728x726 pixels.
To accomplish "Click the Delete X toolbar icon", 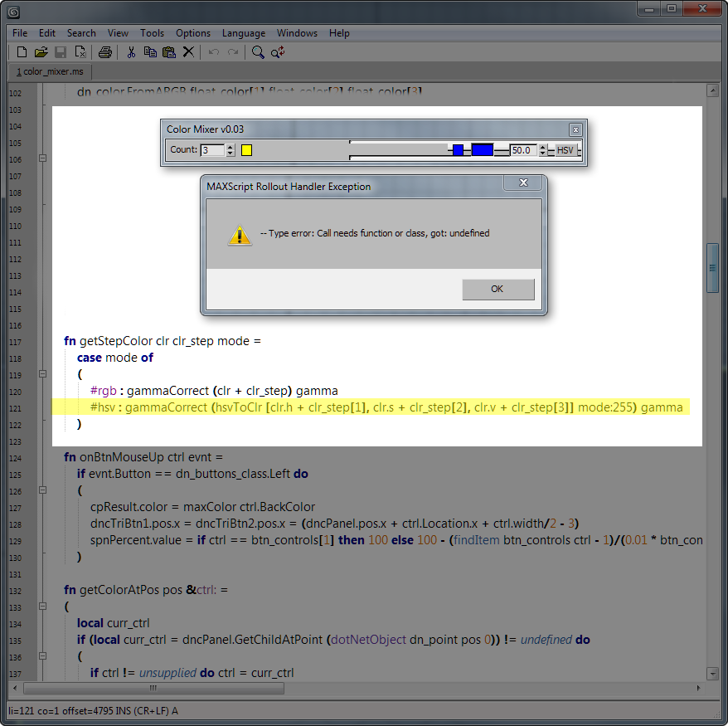I will tap(188, 52).
